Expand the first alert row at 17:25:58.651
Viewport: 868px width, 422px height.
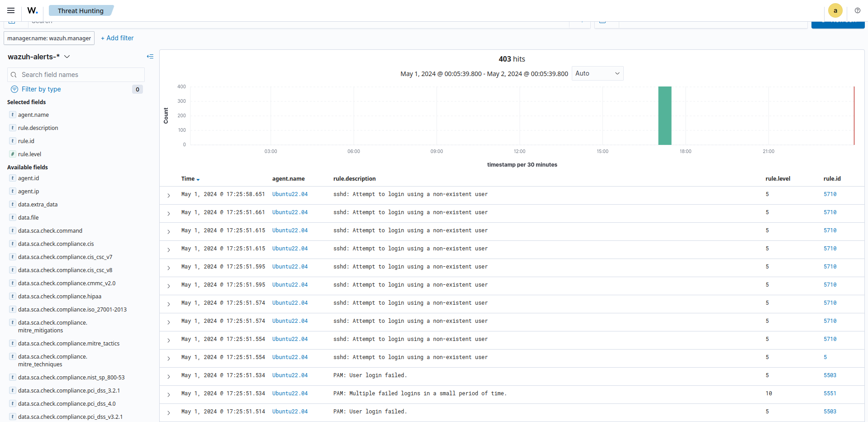click(169, 195)
